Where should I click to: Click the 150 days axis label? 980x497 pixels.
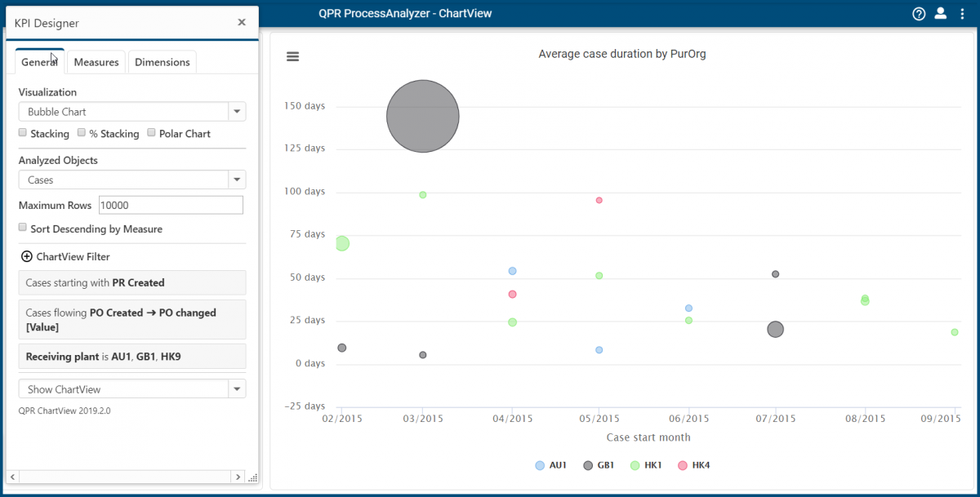pos(305,106)
